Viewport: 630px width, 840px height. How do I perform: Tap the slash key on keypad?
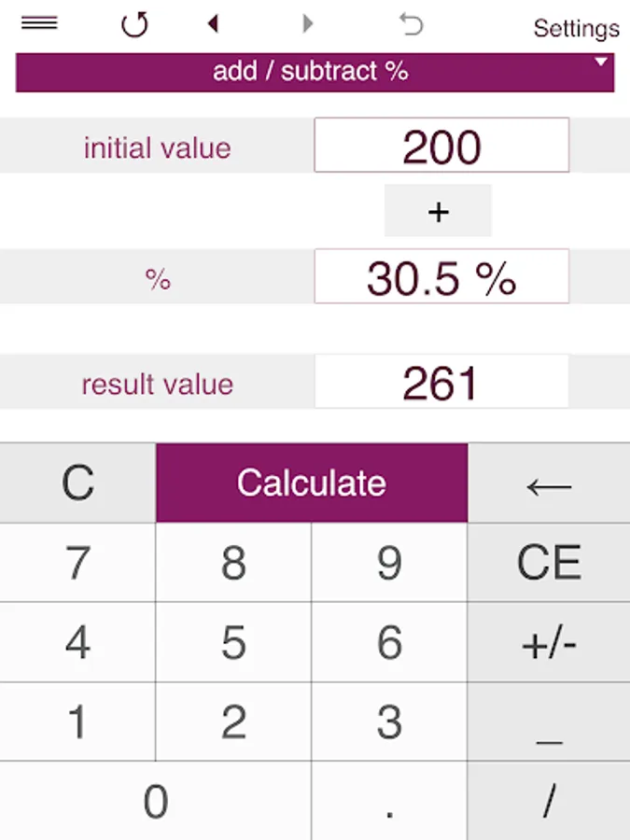pos(549,801)
